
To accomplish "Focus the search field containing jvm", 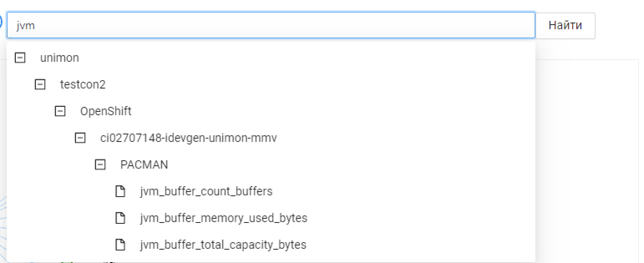I will coord(271,25).
